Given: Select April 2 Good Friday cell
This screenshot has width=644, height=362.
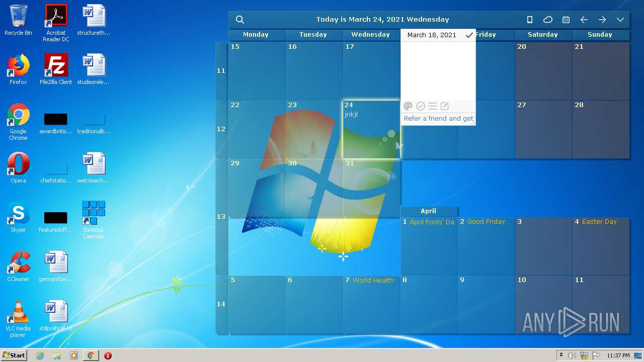Looking at the screenshot, I should coord(487,246).
